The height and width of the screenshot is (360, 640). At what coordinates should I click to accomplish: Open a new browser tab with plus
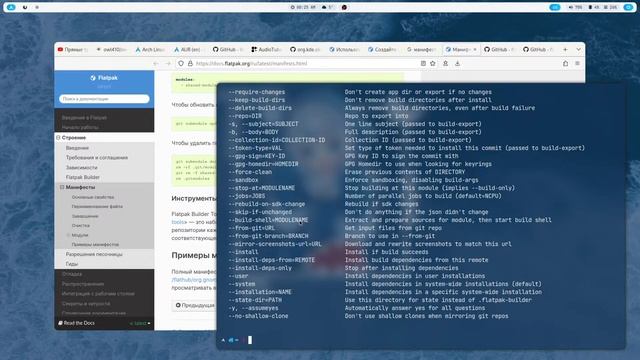pos(565,49)
